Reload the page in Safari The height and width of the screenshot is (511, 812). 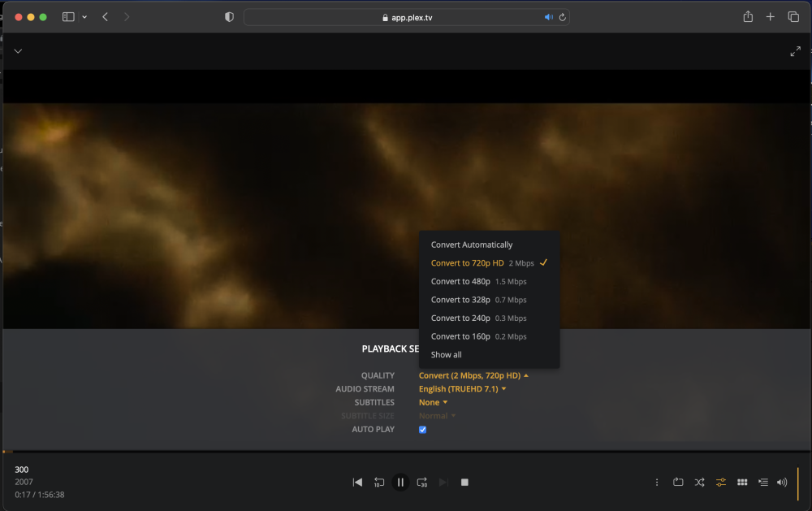coord(563,17)
